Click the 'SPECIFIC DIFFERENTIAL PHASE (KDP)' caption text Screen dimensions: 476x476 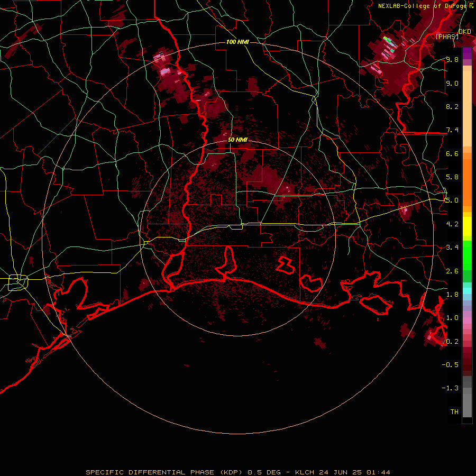[x=165, y=472]
